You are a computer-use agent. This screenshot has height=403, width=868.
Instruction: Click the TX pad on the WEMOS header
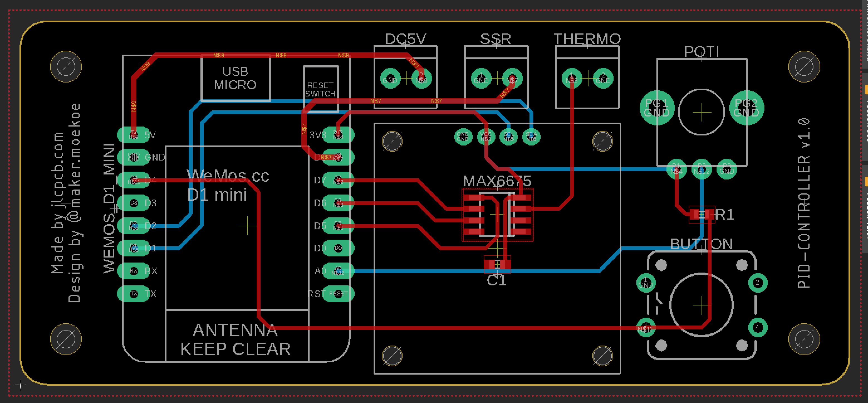coord(134,293)
